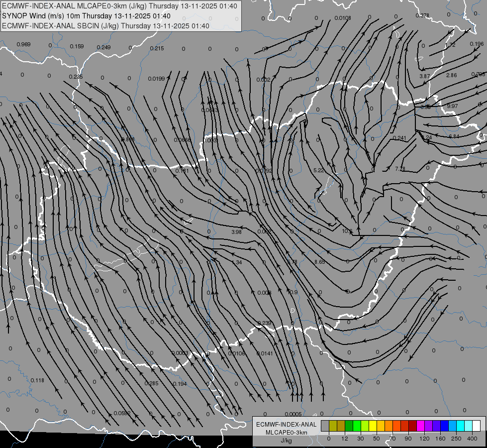Click the map value 10.9
Viewport: 487px width, 448px height.
293,292
